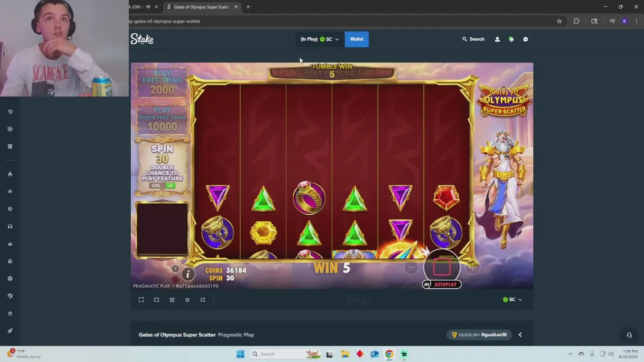Open the Windows Start menu

(x=240, y=354)
